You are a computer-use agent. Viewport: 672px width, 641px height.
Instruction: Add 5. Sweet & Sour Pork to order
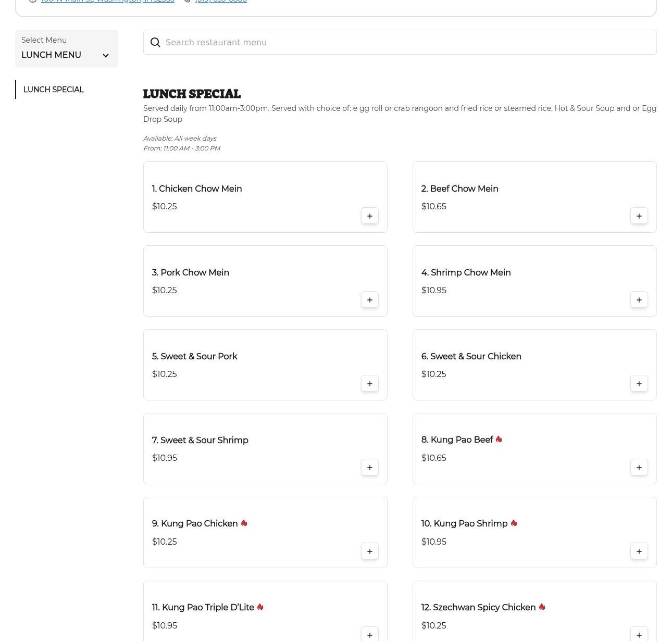click(x=370, y=384)
